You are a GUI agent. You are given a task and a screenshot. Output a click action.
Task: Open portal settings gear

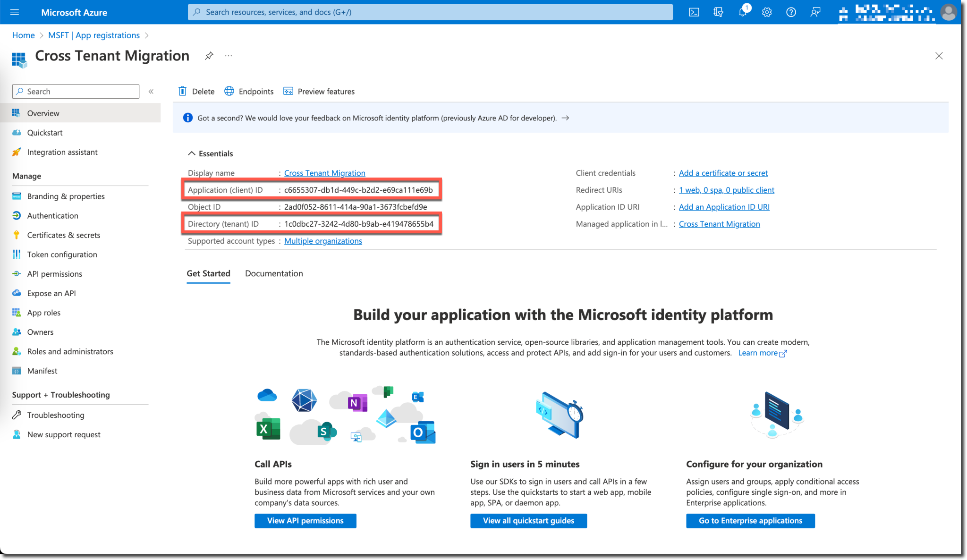766,12
